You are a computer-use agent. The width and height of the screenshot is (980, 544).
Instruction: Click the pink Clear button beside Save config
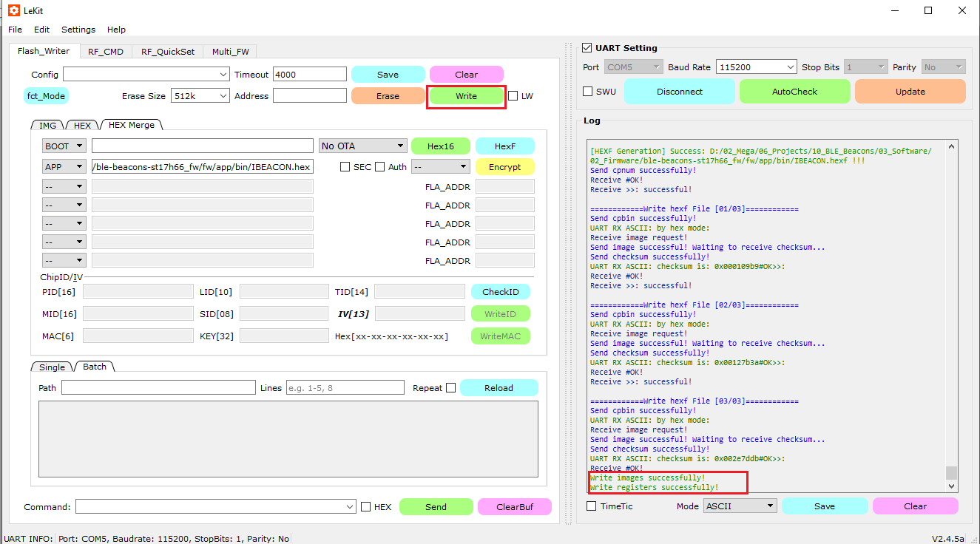(466, 75)
